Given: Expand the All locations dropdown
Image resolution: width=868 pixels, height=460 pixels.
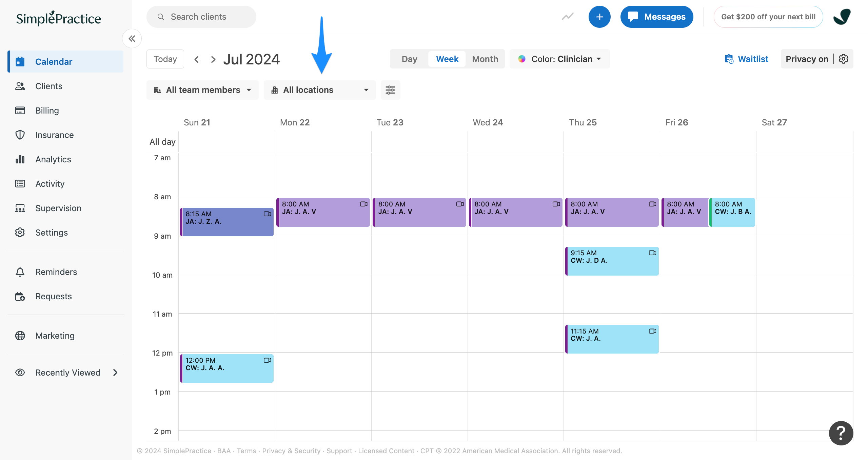Looking at the screenshot, I should [320, 90].
